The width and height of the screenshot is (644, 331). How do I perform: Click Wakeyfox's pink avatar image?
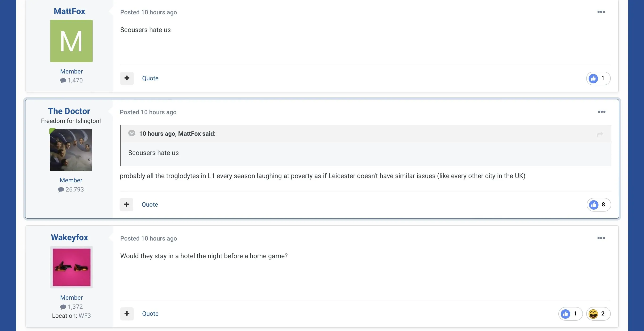71,267
